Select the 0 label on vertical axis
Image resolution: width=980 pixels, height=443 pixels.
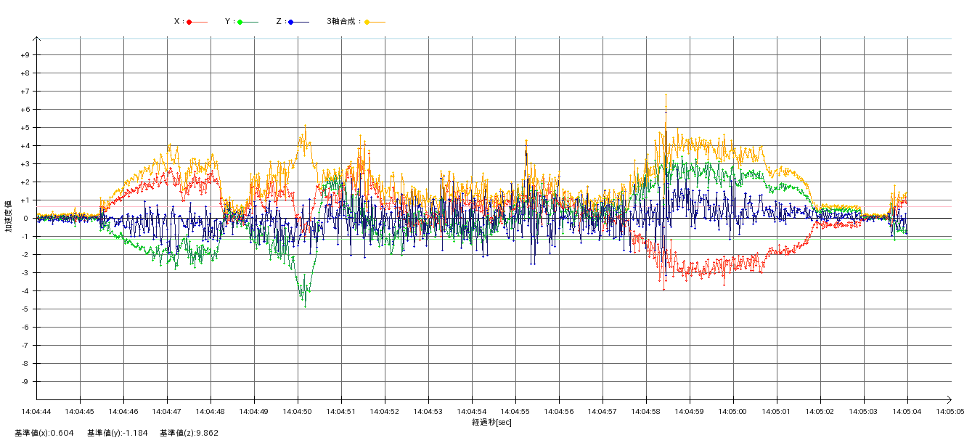(x=25, y=219)
